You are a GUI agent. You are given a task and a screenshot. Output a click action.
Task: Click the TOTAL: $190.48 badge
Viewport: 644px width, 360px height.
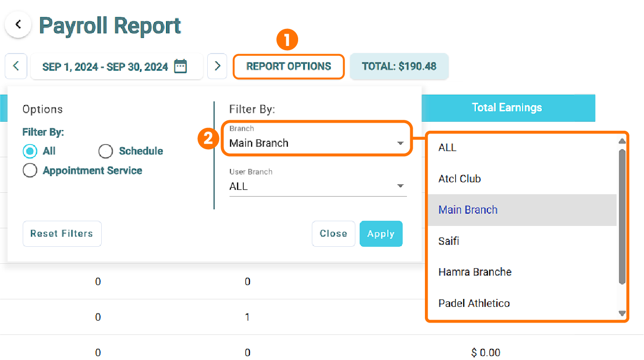[x=399, y=66]
